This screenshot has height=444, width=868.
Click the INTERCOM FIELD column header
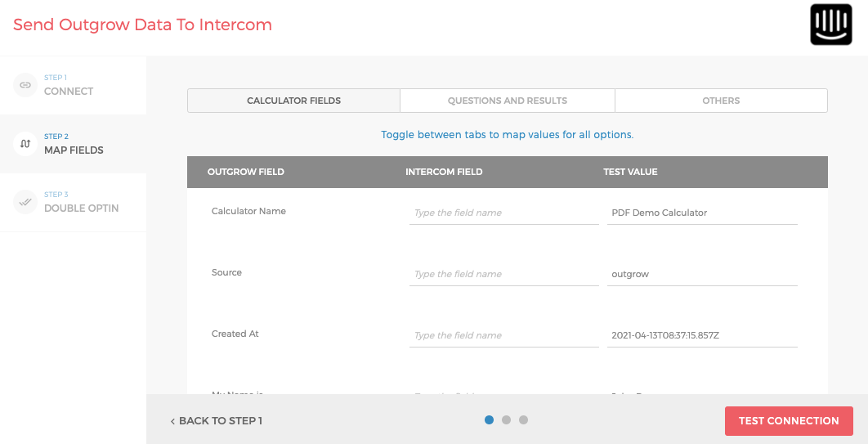[444, 173]
